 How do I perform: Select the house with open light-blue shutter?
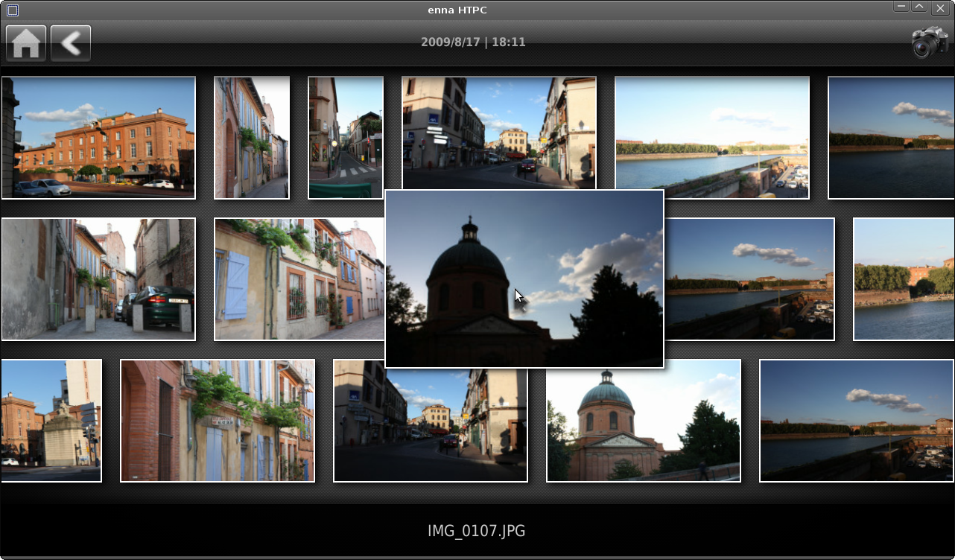point(298,279)
